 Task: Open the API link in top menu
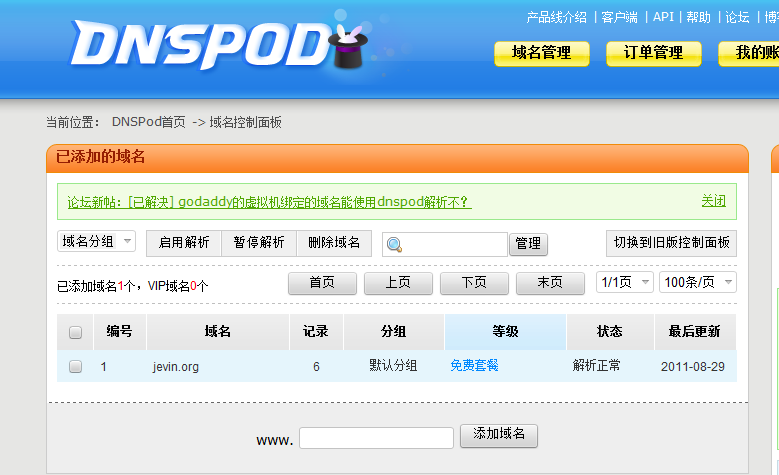663,17
